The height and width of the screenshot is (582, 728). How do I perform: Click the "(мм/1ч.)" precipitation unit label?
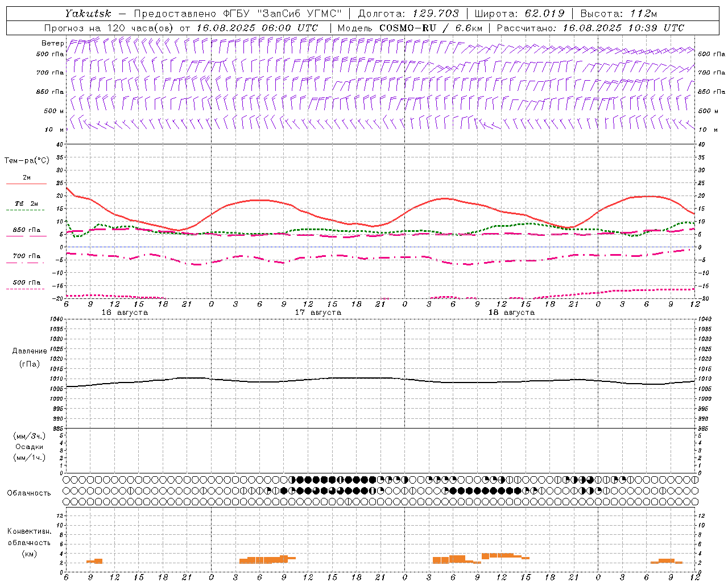click(x=30, y=458)
